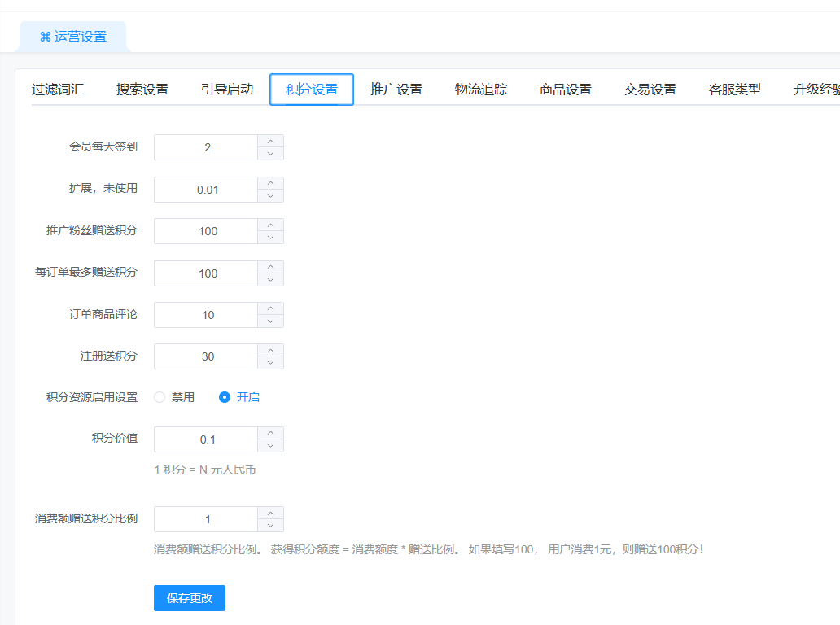Open the 运营设置 page tab

(73, 37)
